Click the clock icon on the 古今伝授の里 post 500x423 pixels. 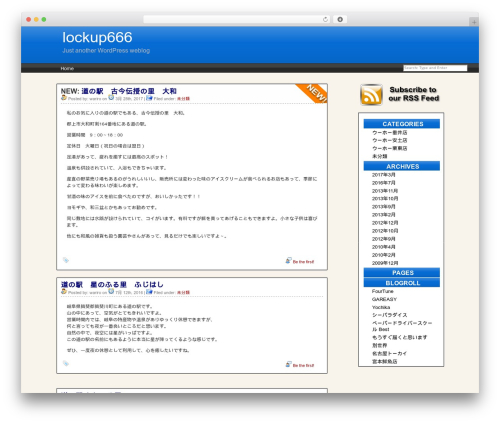click(x=111, y=98)
